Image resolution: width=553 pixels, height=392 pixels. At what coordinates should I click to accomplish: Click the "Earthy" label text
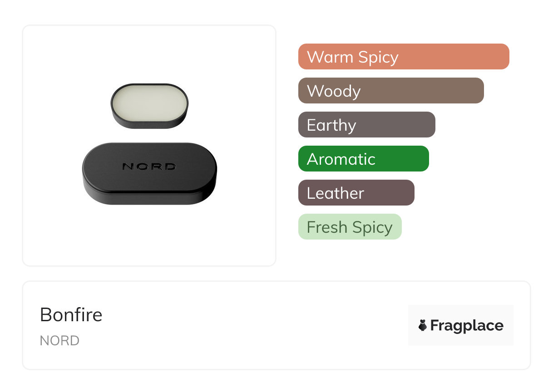click(331, 125)
